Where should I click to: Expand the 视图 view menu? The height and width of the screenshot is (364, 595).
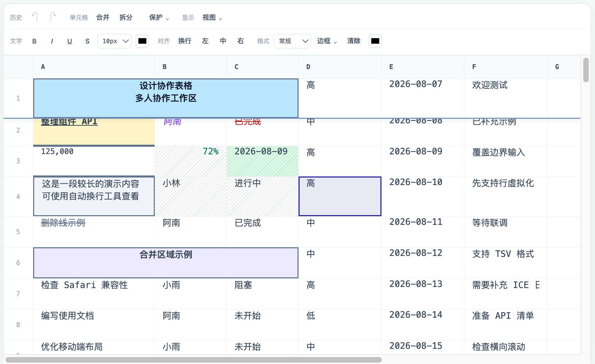[x=212, y=18]
